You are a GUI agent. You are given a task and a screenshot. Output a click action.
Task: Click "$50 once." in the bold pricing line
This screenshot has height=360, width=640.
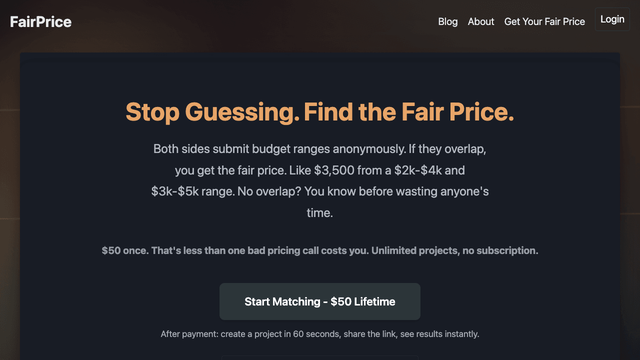point(125,251)
